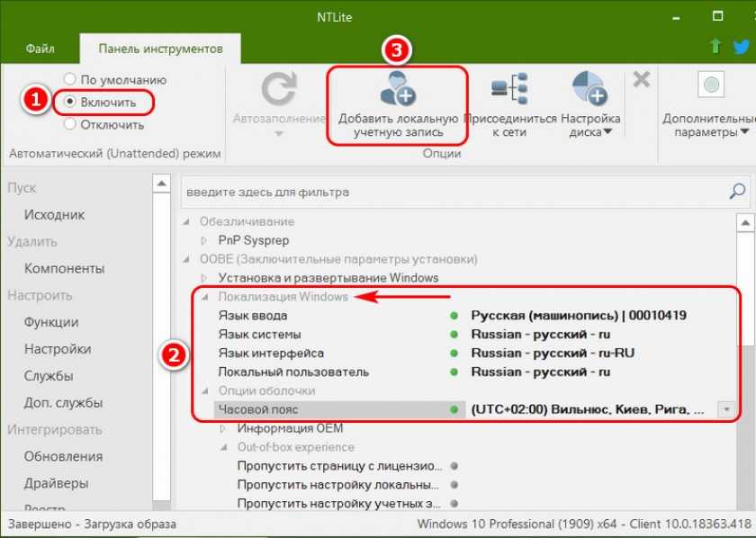Expand the PnP Sysprep tree node
The height and width of the screenshot is (538, 756).
tap(205, 240)
